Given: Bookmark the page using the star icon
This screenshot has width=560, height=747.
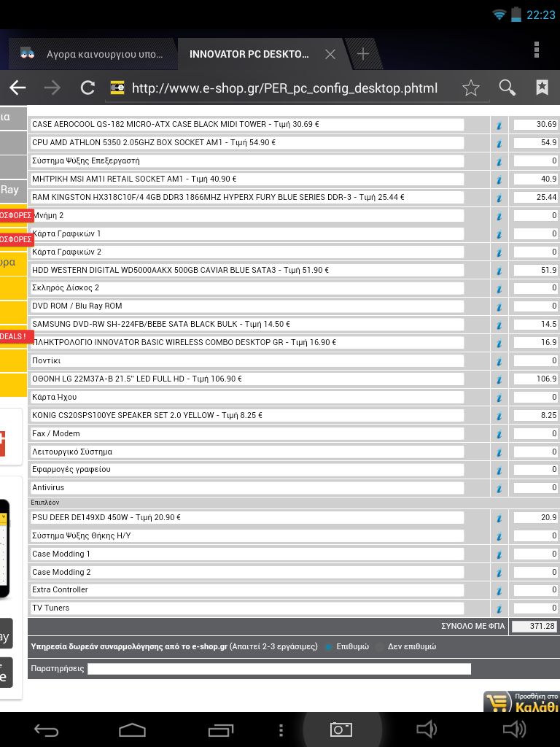Looking at the screenshot, I should pos(470,88).
